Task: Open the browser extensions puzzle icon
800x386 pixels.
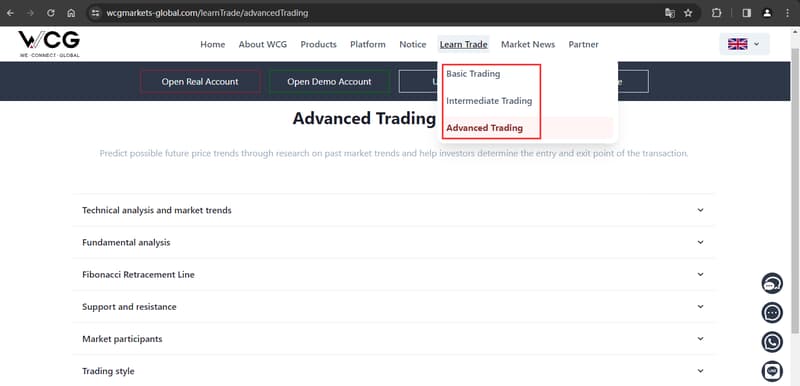Action: (x=716, y=13)
